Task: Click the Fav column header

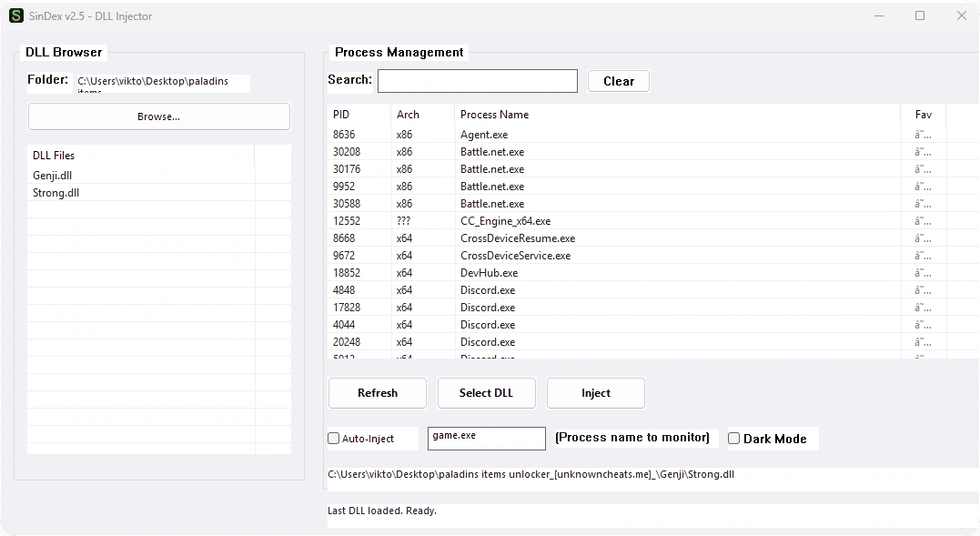Action: click(x=923, y=115)
